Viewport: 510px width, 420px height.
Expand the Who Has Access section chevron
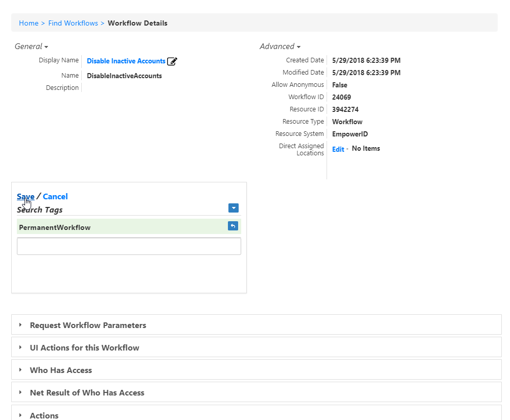[x=20, y=370]
